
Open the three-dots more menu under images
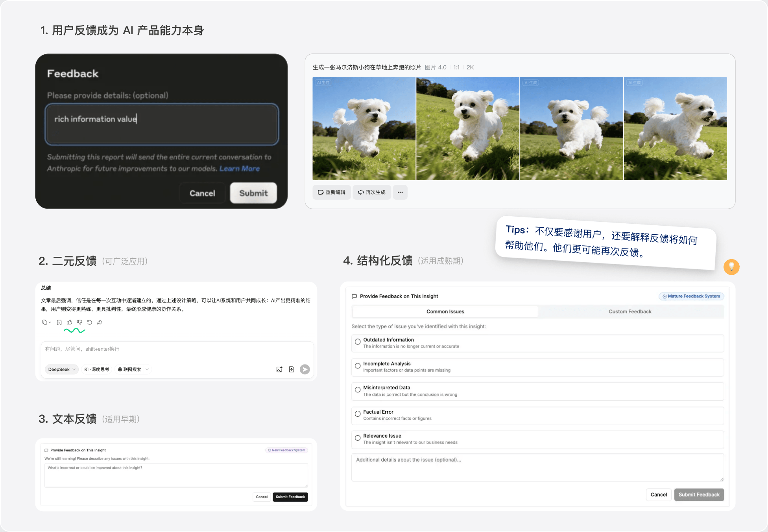click(400, 192)
